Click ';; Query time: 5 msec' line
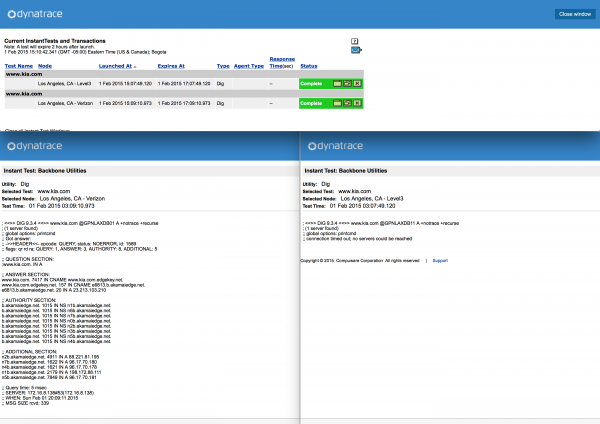 [24, 388]
